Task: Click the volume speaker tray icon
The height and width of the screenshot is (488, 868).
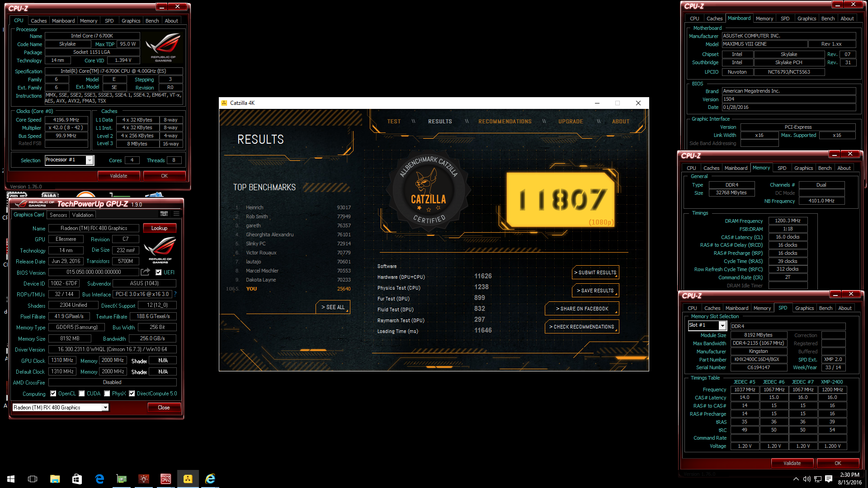Action: [807, 479]
